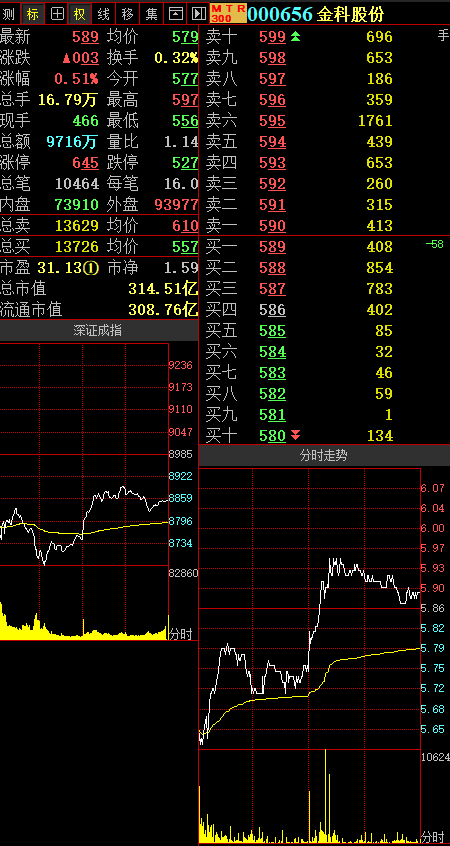Click the 外盘 value 93977

click(176, 204)
